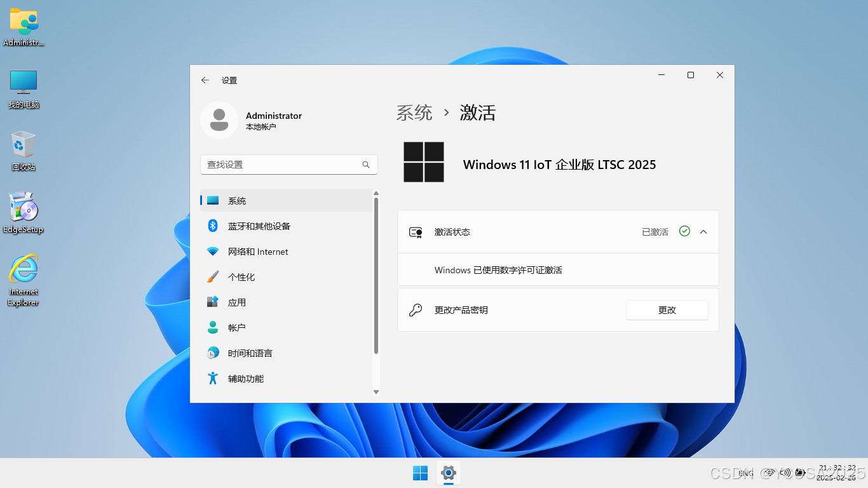Click the green activated checkmark icon

pyautogui.click(x=684, y=231)
